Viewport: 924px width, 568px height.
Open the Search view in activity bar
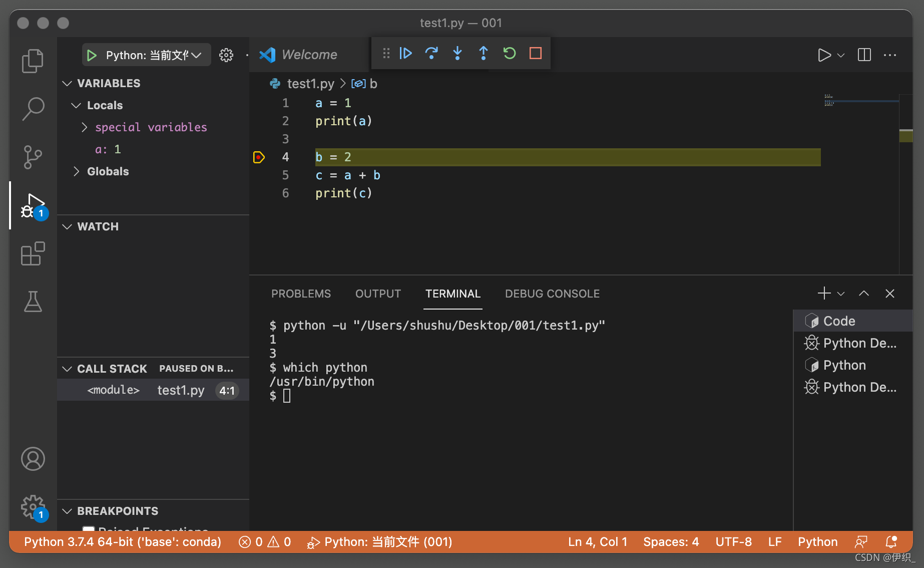coord(33,109)
